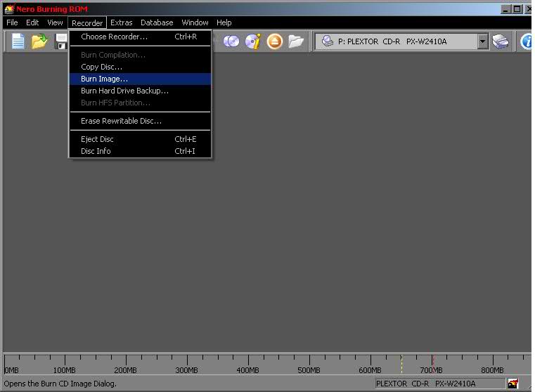Click Disc Info in the menu
535x392 pixels.
point(96,151)
